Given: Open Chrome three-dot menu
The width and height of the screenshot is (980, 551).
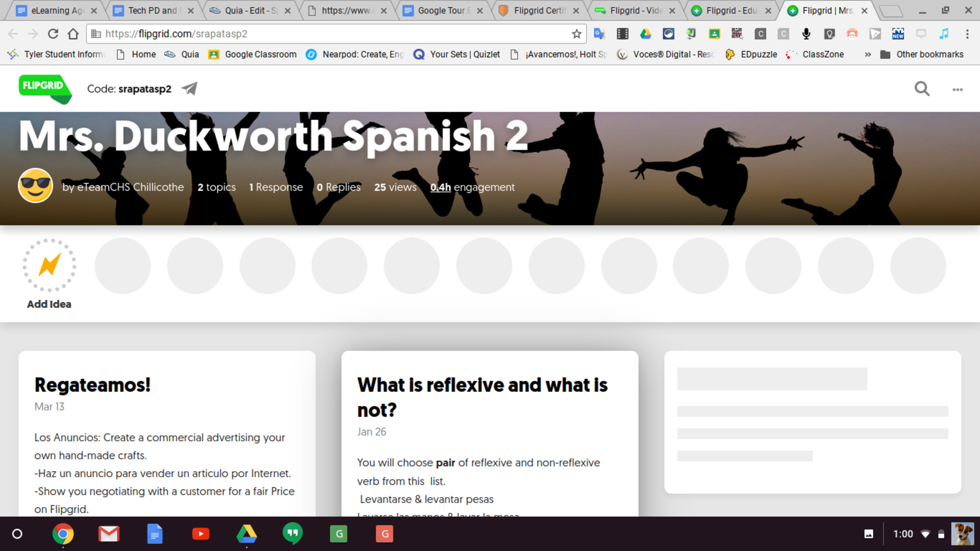Looking at the screenshot, I should tap(967, 34).
